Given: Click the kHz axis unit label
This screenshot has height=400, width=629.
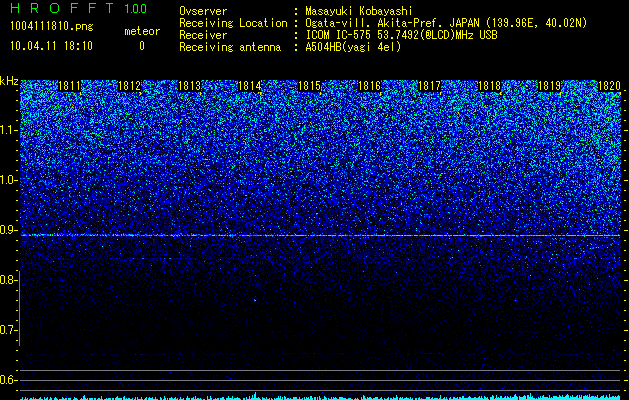Looking at the screenshot, I should click(x=9, y=81).
